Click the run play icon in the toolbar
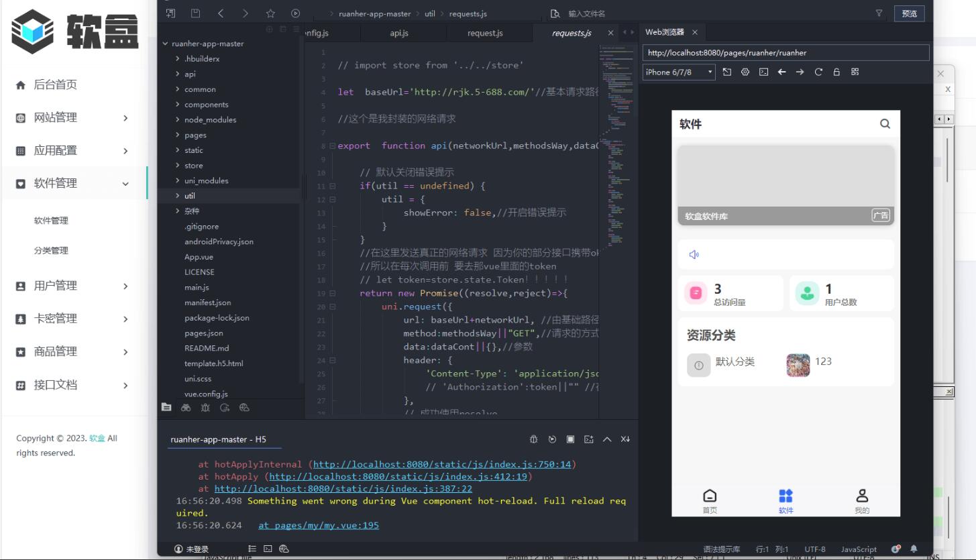 [x=295, y=13]
